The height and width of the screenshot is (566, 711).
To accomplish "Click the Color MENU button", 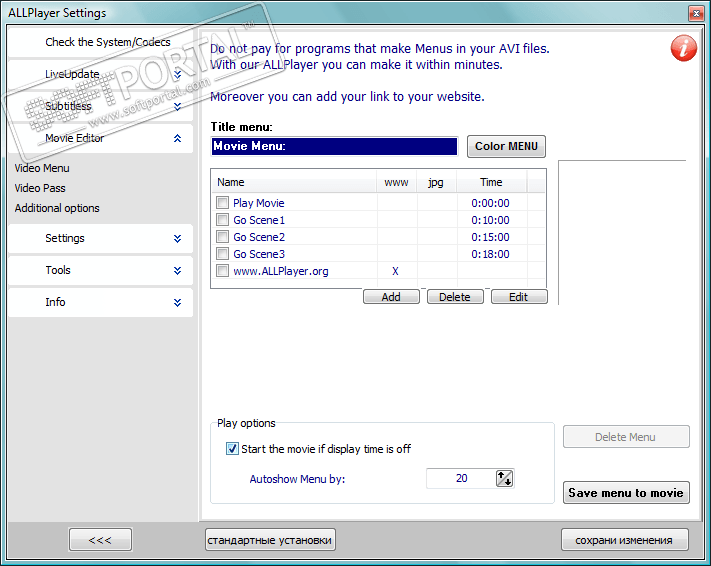I will 506,146.
